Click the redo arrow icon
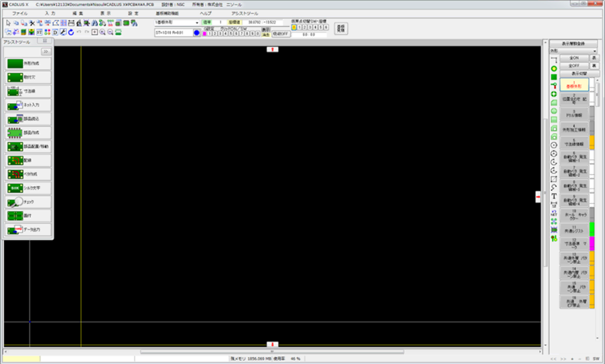Image resolution: width=605 pixels, height=364 pixels. [87, 32]
